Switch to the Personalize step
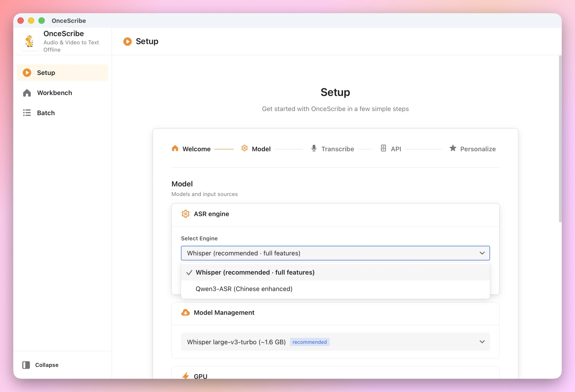The image size is (575, 392). (x=473, y=149)
